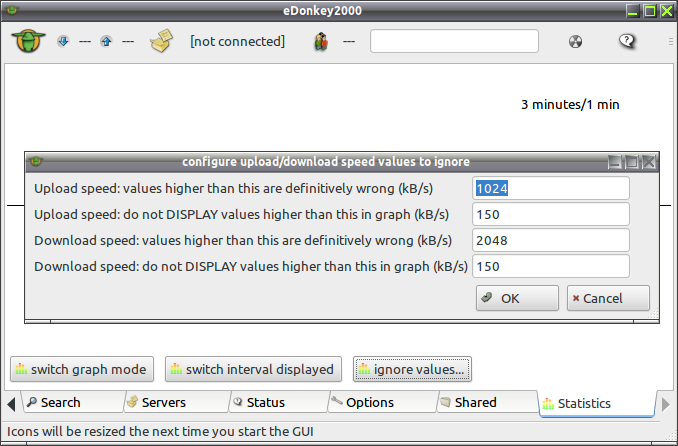The height and width of the screenshot is (446, 678).
Task: Click the dialog title bar donkey icon
Action: click(36, 161)
